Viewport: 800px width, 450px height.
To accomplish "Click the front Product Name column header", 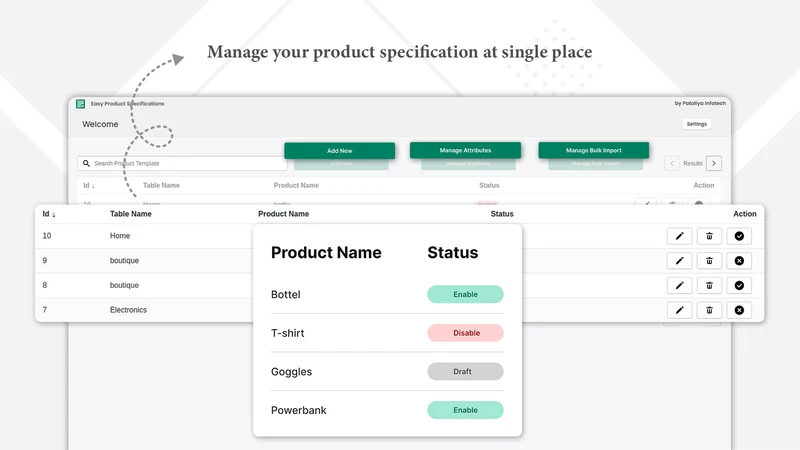I will (x=283, y=214).
